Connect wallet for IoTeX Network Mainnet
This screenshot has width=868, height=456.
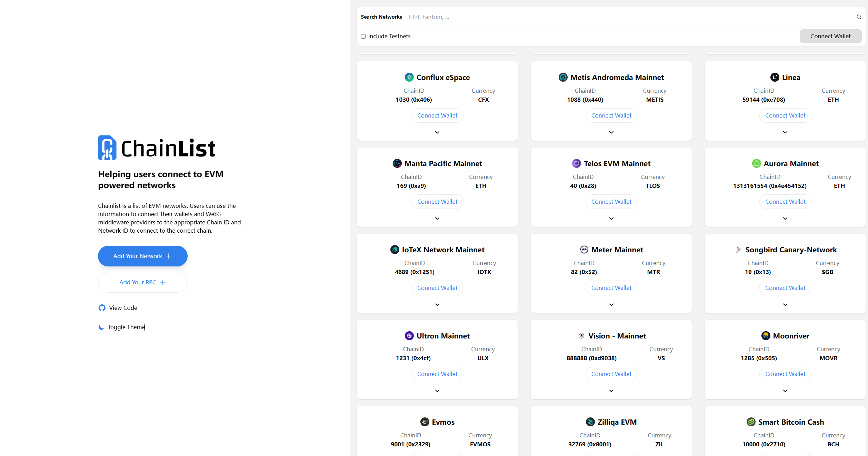pos(437,288)
